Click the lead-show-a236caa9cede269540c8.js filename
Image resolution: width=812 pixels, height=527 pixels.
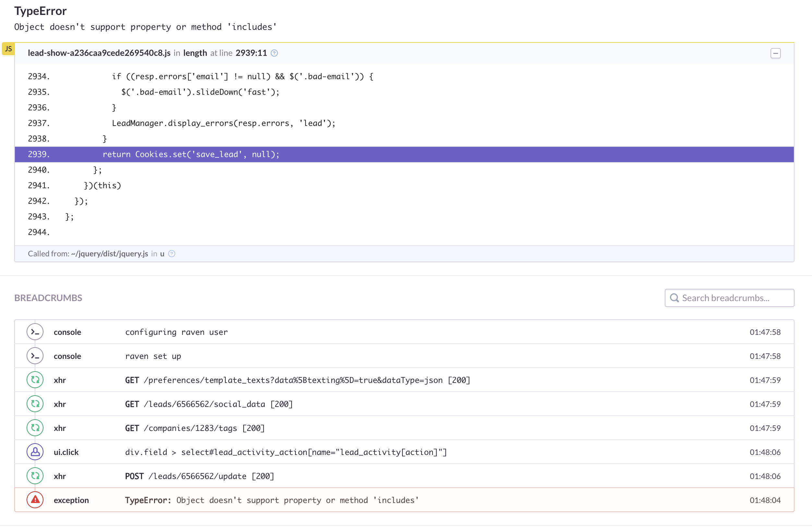tap(99, 53)
